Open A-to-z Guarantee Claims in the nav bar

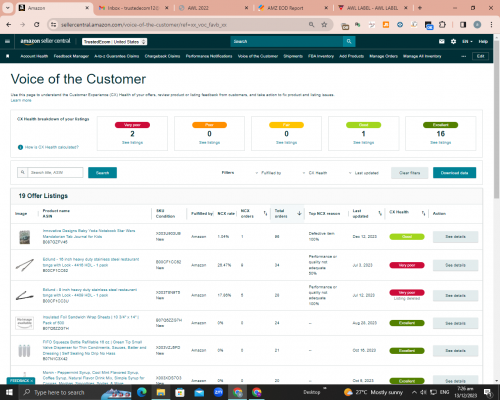pos(117,56)
